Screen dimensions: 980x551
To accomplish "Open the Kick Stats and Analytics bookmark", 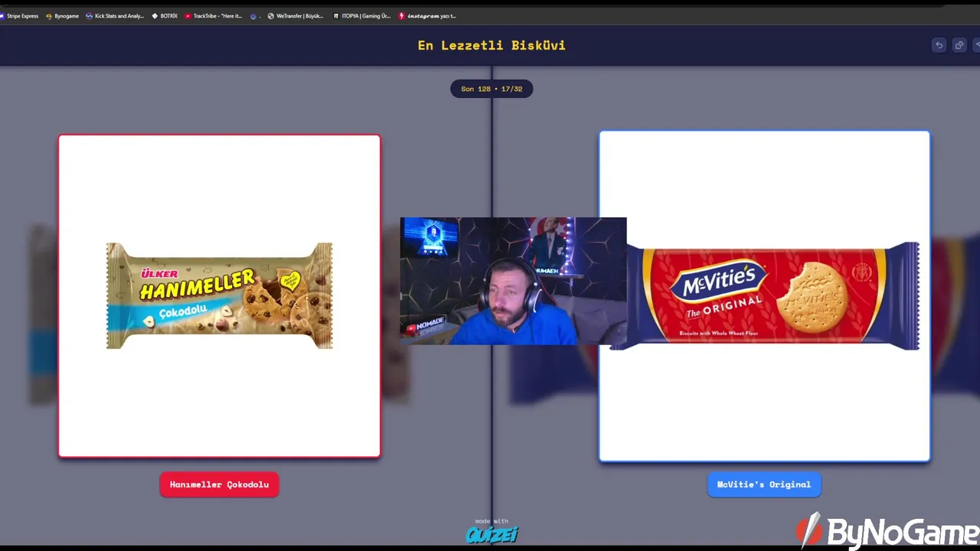I will [115, 15].
